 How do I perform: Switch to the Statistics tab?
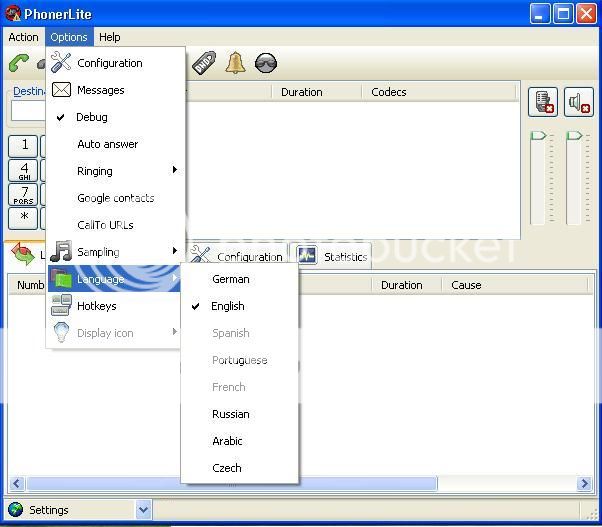click(333, 257)
